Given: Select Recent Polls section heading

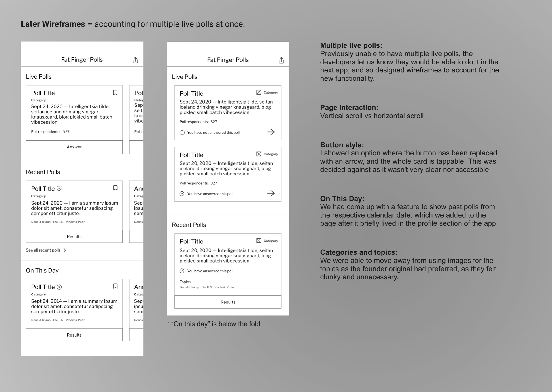Looking at the screenshot, I should [42, 172].
